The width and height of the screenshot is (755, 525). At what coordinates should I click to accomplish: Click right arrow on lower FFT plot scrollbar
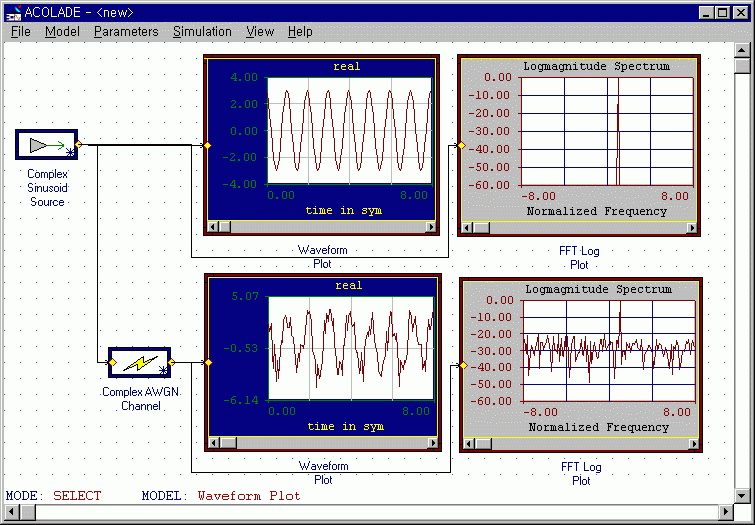(x=694, y=444)
